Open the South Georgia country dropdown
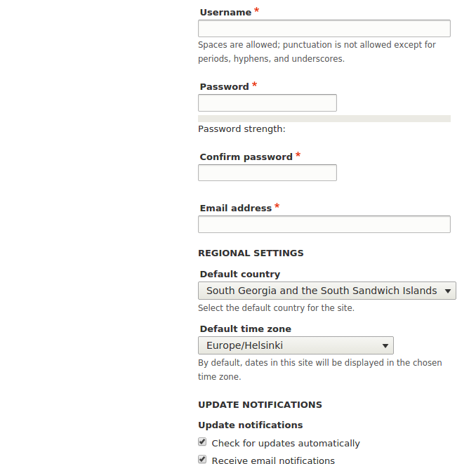 [x=327, y=291]
